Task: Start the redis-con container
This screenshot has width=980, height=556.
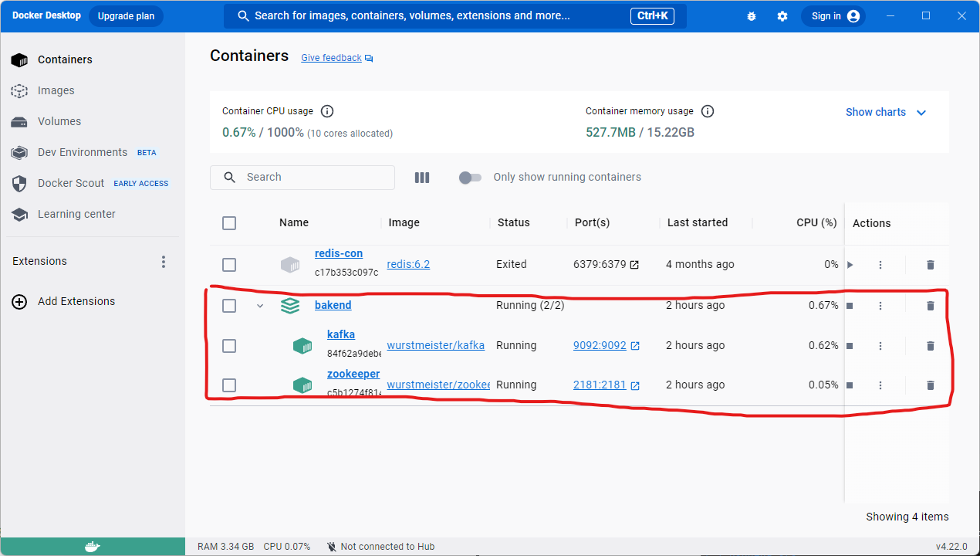Action: click(850, 265)
